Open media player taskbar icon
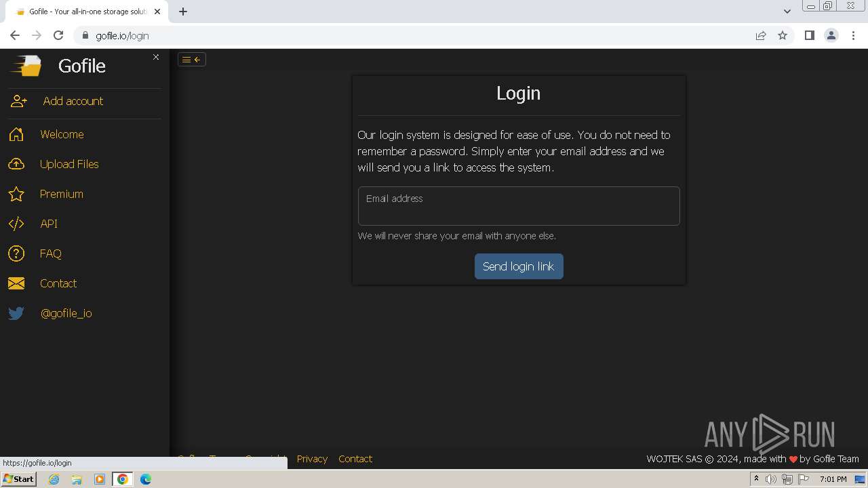Image resolution: width=868 pixels, height=488 pixels. click(100, 479)
